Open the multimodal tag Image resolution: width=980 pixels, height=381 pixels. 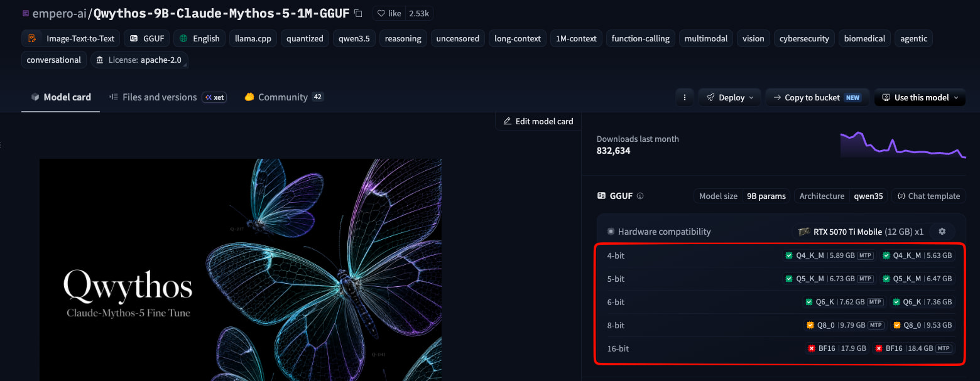(x=706, y=38)
